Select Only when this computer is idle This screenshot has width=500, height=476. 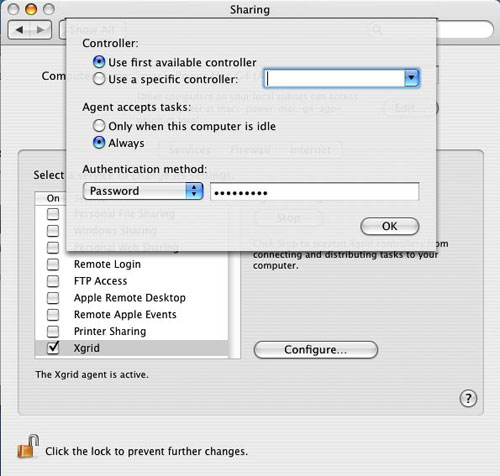click(99, 126)
